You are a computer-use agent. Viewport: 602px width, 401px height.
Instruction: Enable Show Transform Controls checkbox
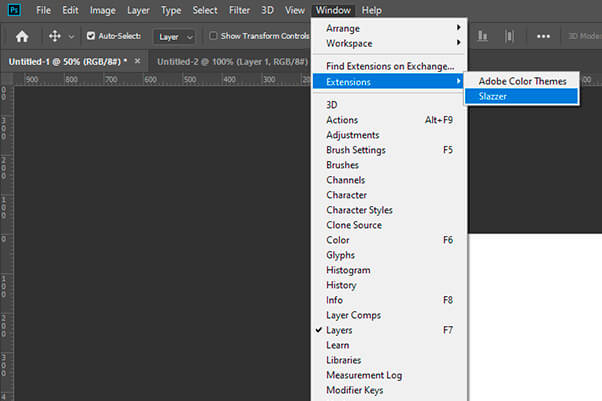pyautogui.click(x=213, y=36)
